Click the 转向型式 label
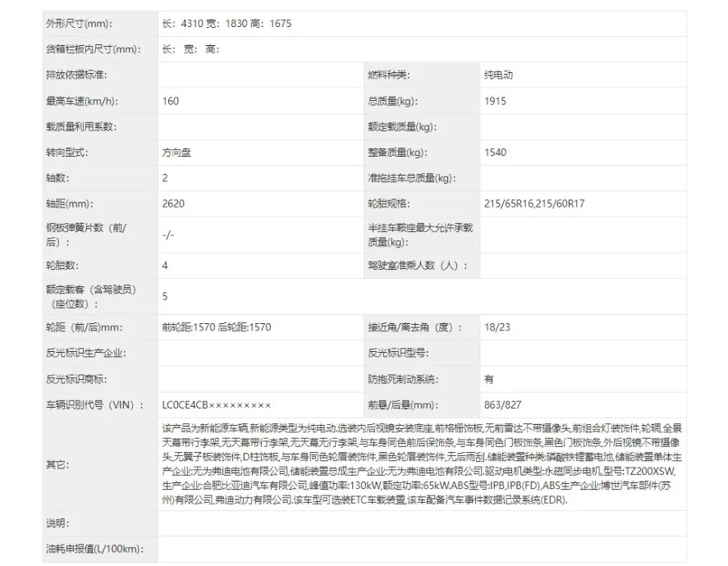The image size is (728, 566). [66, 153]
